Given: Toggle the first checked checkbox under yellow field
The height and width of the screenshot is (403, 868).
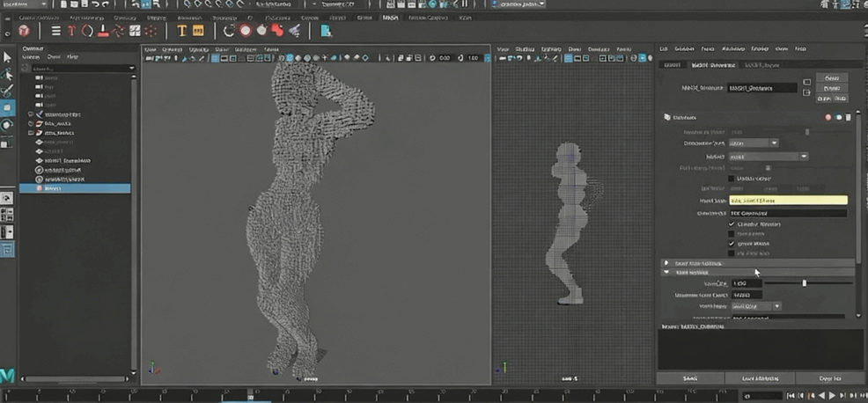Looking at the screenshot, I should [x=732, y=224].
